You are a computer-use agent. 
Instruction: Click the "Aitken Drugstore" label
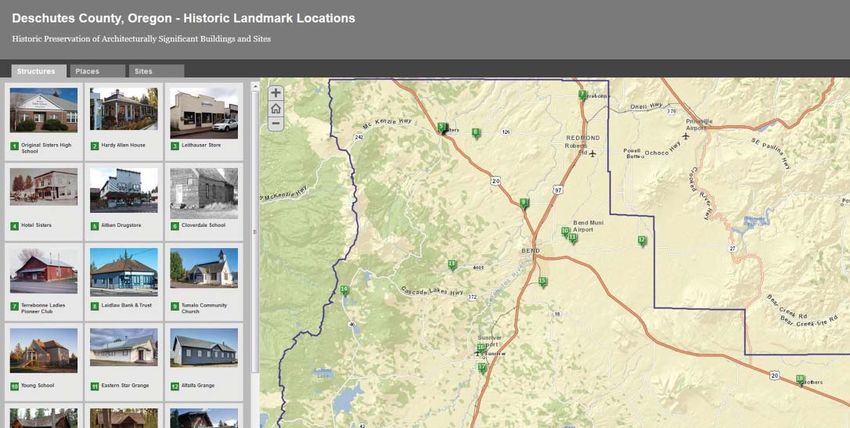tap(122, 225)
